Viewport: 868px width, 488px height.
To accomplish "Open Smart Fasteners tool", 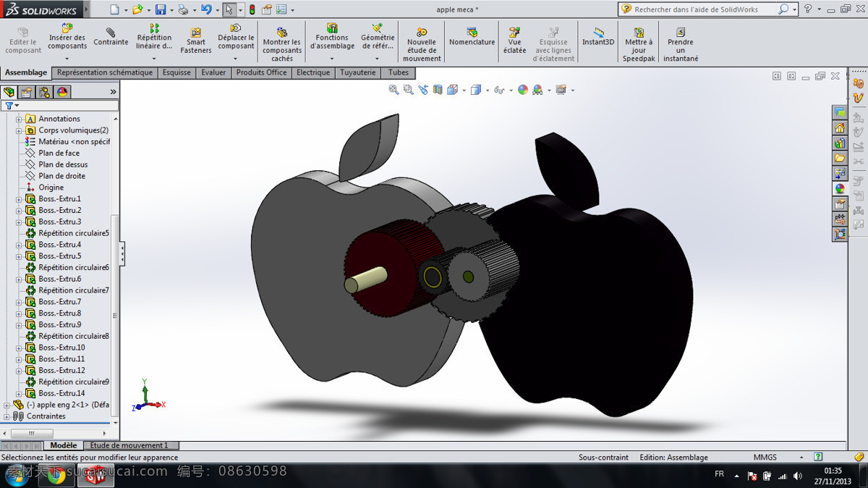I will click(196, 41).
